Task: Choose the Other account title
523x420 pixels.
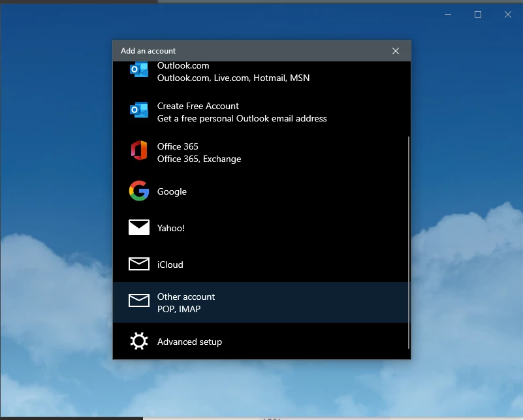Action: click(186, 297)
